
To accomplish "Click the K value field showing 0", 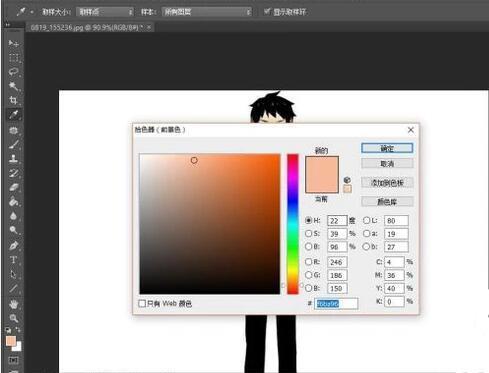I will [394, 301].
